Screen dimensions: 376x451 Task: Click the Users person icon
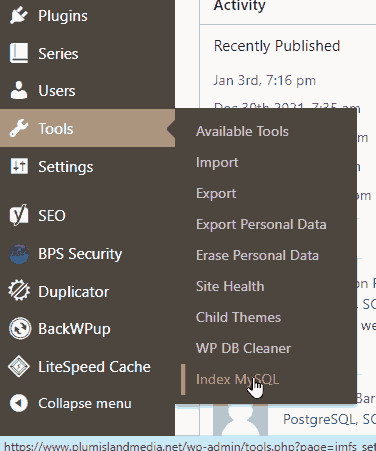tap(19, 90)
